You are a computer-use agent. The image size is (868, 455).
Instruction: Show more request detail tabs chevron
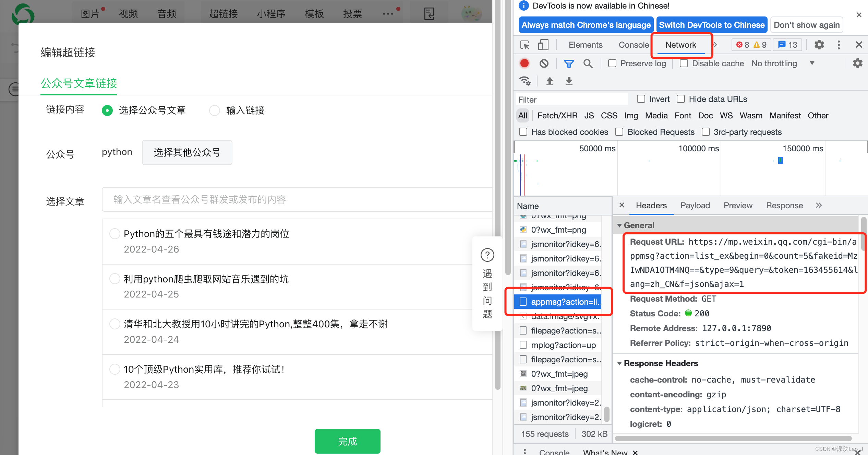coord(819,205)
